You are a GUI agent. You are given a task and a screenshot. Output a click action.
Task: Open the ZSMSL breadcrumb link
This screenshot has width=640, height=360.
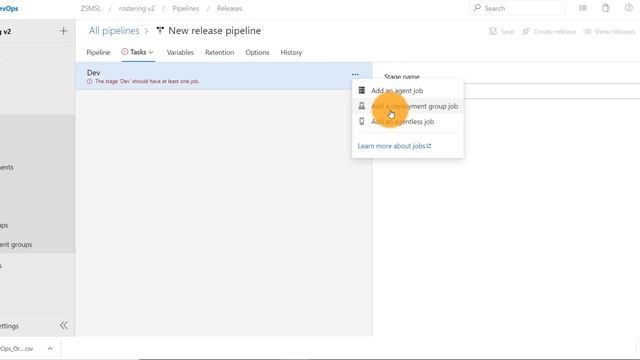(x=91, y=8)
